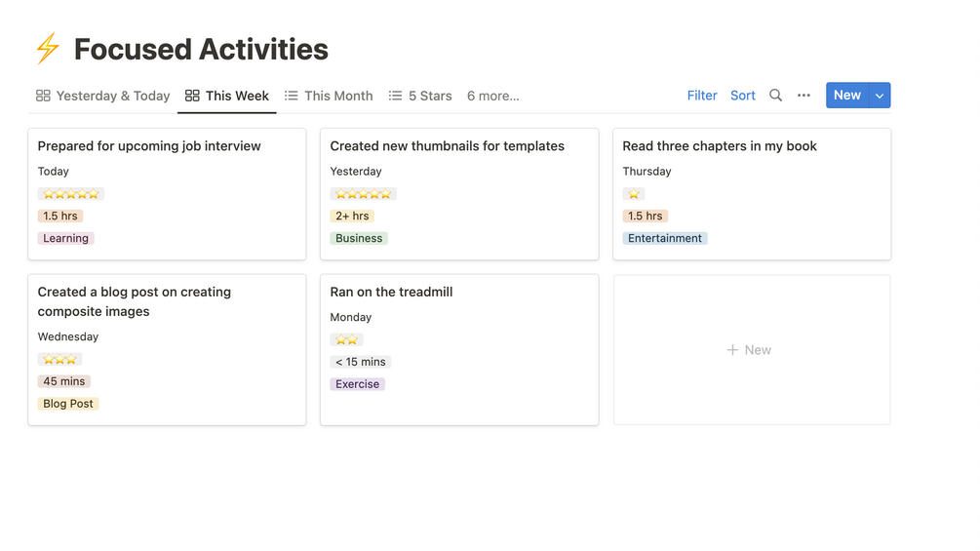980x551 pixels.
Task: Click the blue Entertainment tag
Action: click(665, 238)
